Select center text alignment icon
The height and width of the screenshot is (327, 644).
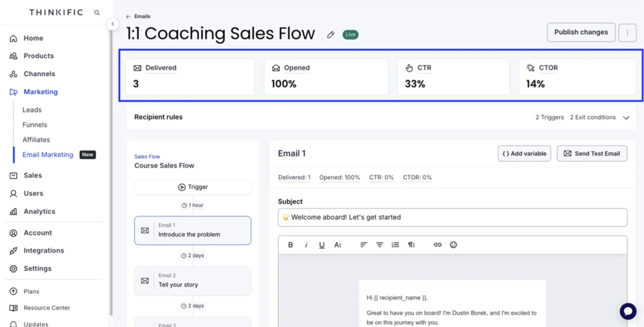click(x=380, y=245)
